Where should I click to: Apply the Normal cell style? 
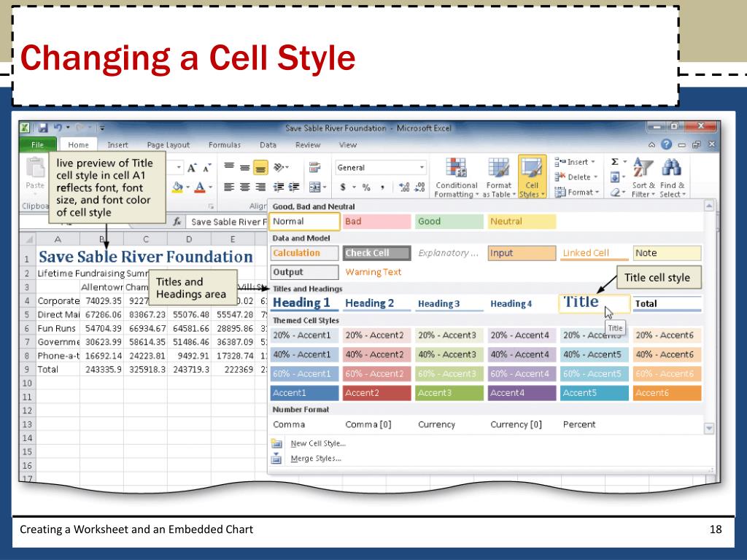304,222
